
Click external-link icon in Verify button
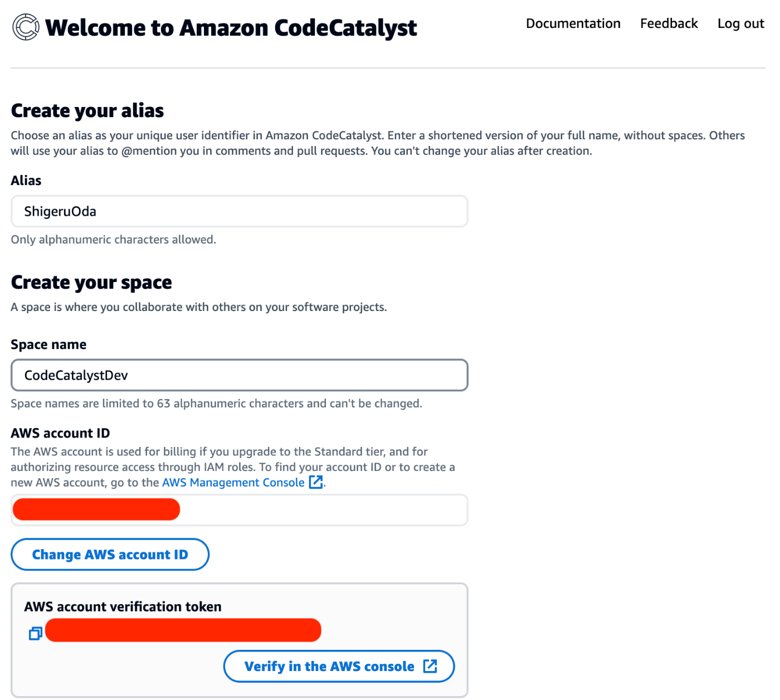coord(430,666)
